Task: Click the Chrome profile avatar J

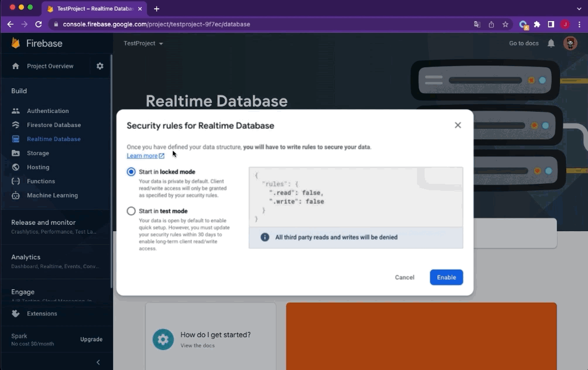Action: click(565, 25)
